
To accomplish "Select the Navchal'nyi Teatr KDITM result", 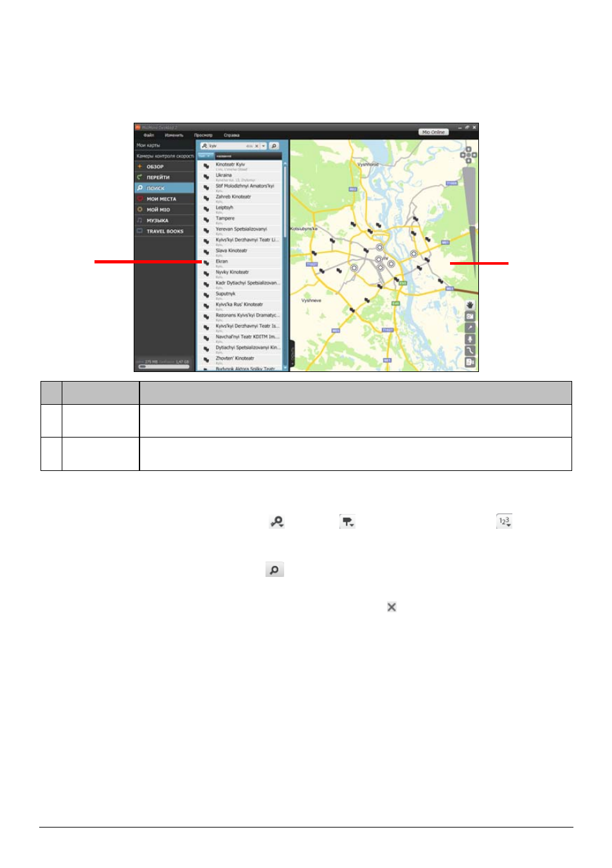I will pyautogui.click(x=241, y=338).
